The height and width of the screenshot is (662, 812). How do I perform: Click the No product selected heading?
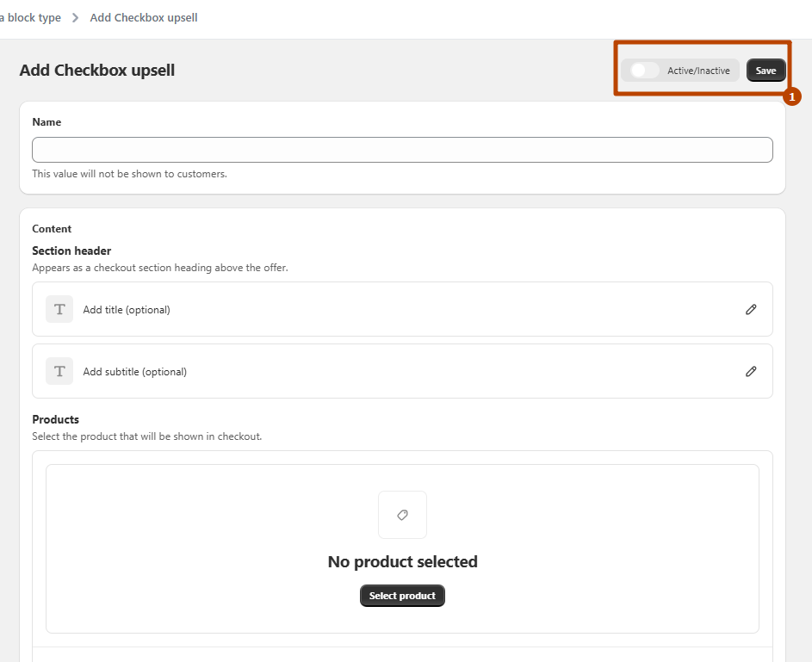tap(402, 562)
